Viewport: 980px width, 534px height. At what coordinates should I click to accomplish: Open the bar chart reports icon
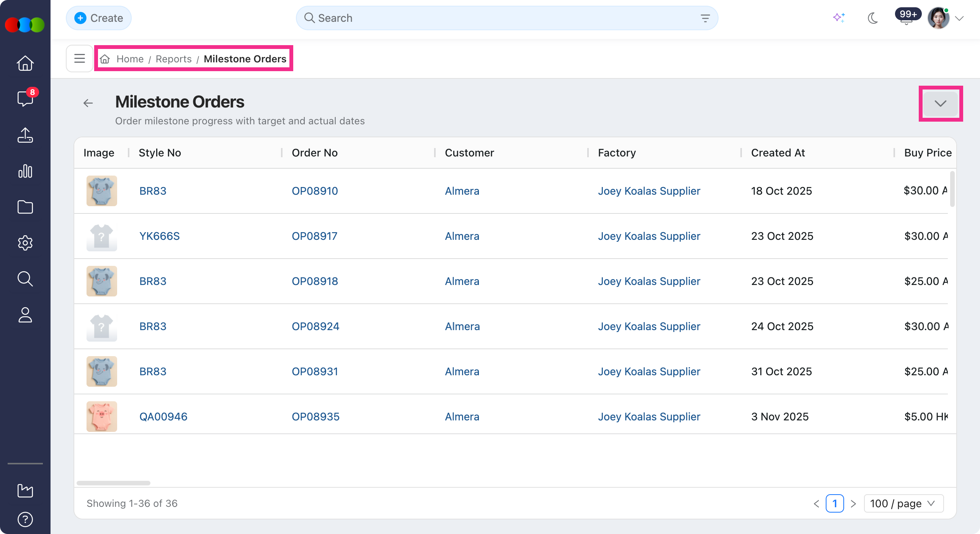[25, 171]
